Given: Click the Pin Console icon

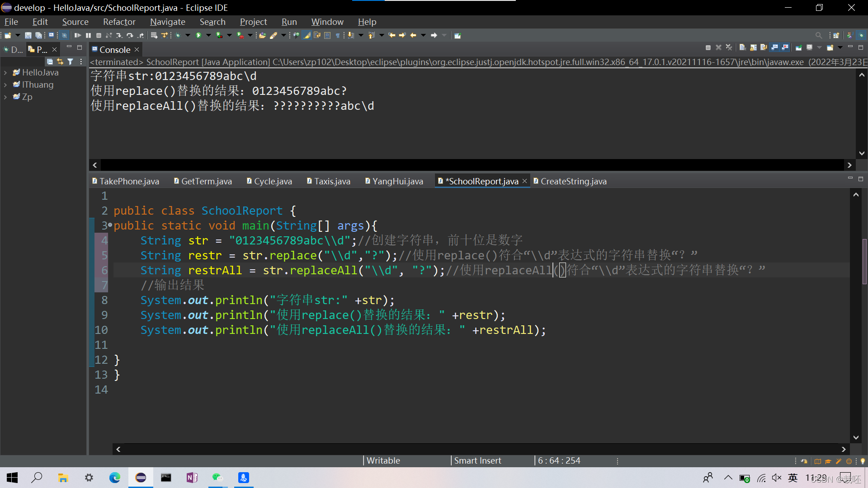Looking at the screenshot, I should pos(798,47).
